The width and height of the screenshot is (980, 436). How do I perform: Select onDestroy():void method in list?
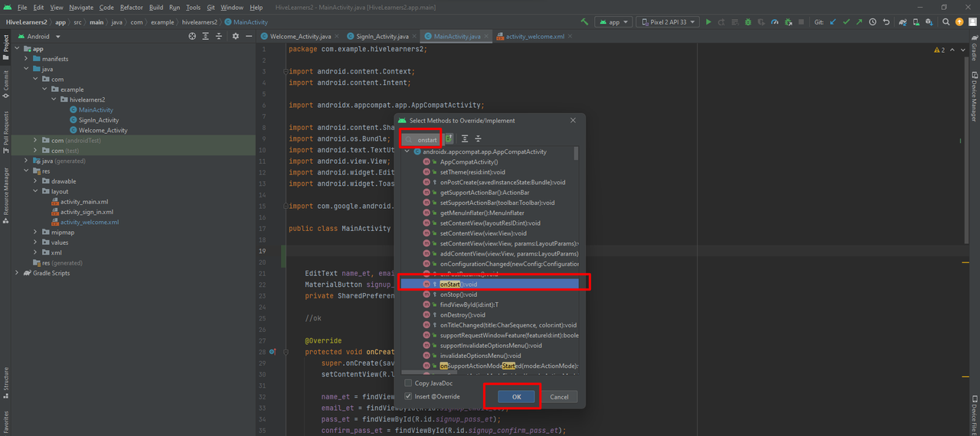click(x=489, y=314)
